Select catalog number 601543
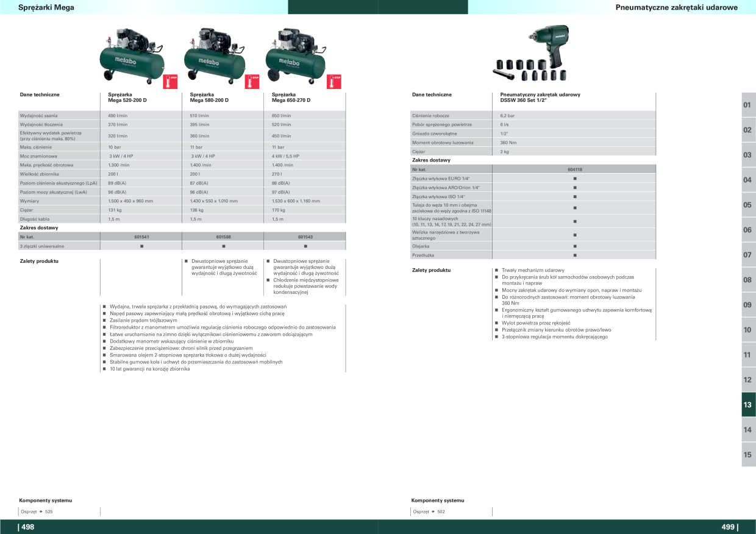 305,237
